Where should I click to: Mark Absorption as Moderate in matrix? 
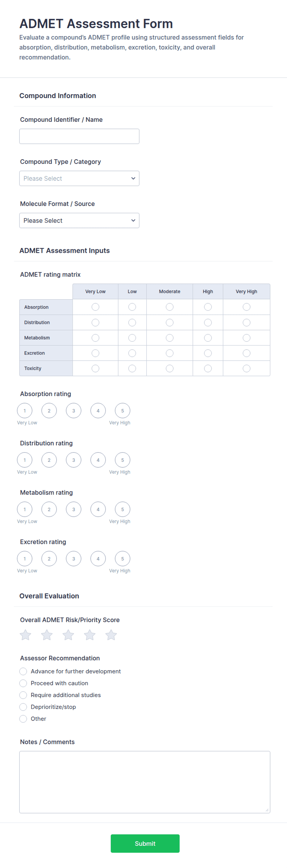pos(170,307)
